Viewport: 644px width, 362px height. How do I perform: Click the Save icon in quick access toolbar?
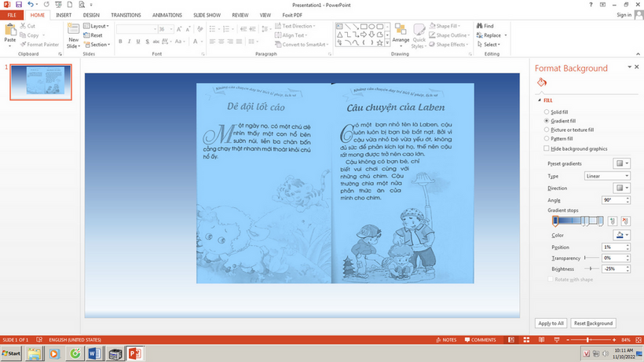19,5
